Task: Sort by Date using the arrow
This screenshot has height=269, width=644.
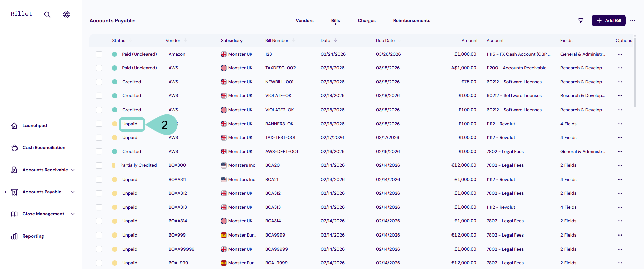Action: [x=335, y=40]
